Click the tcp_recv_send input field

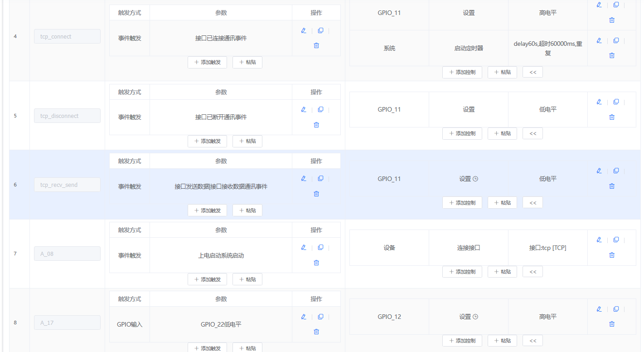67,185
